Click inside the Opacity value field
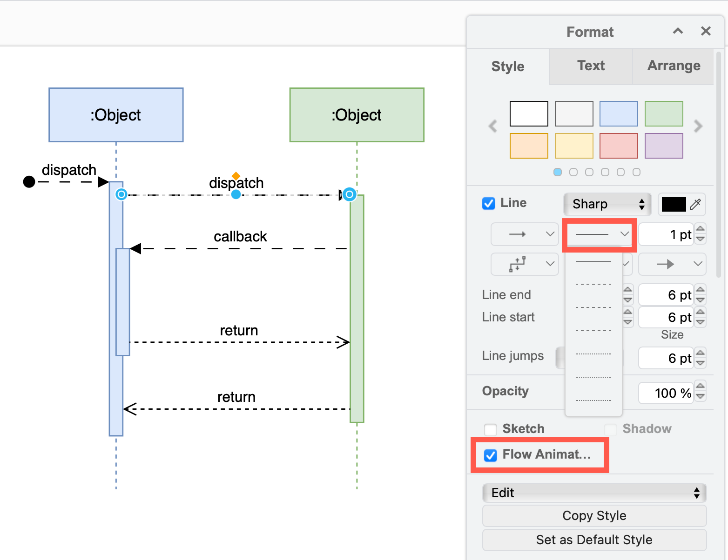This screenshot has width=728, height=560. 666,393
